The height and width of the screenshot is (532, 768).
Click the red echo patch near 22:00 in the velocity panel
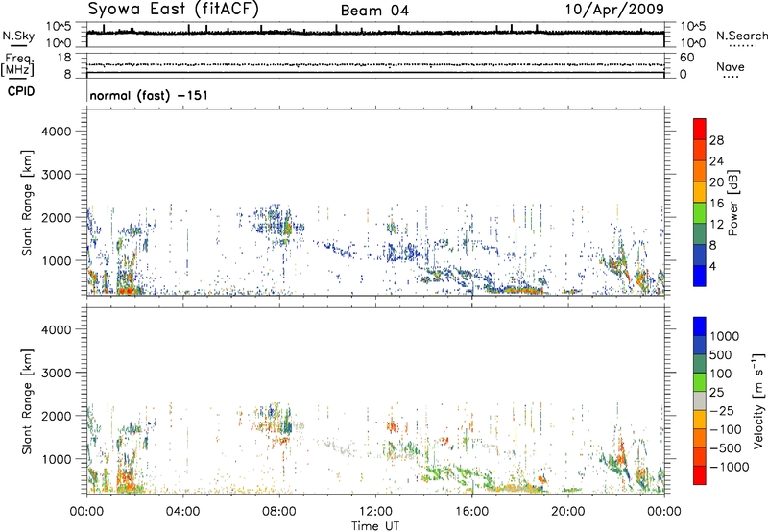(x=621, y=453)
